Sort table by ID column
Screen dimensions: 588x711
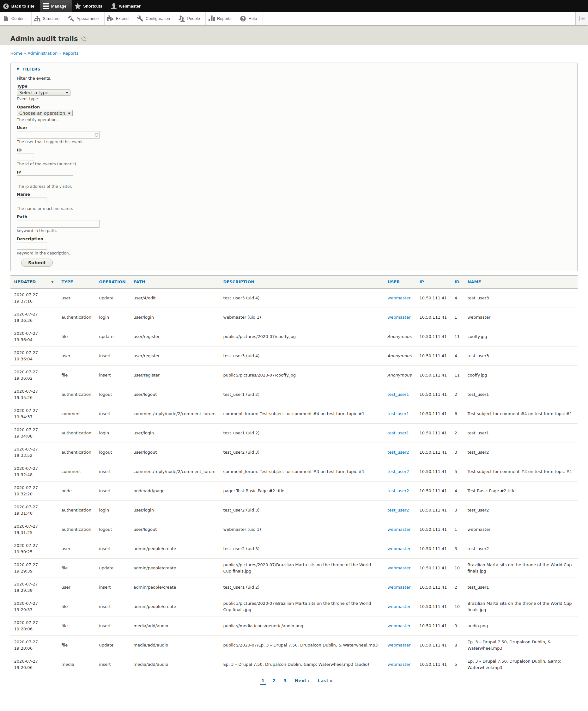[x=457, y=282]
